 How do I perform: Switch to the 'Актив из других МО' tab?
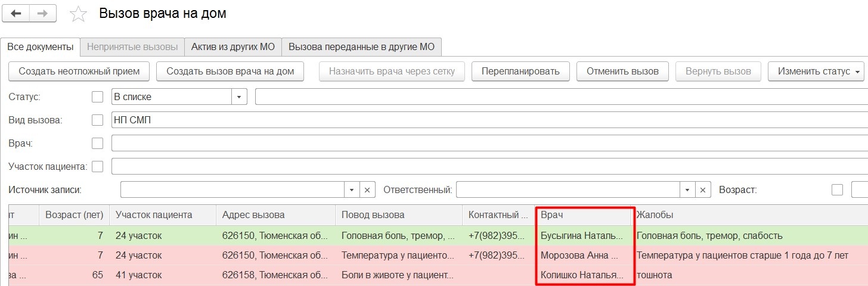(232, 46)
